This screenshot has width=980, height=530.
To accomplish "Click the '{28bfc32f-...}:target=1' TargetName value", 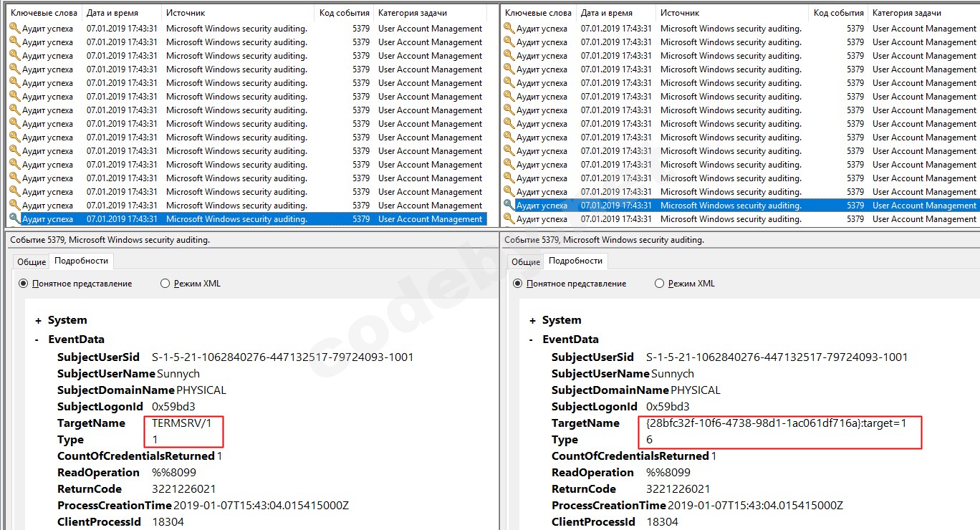I will (777, 423).
